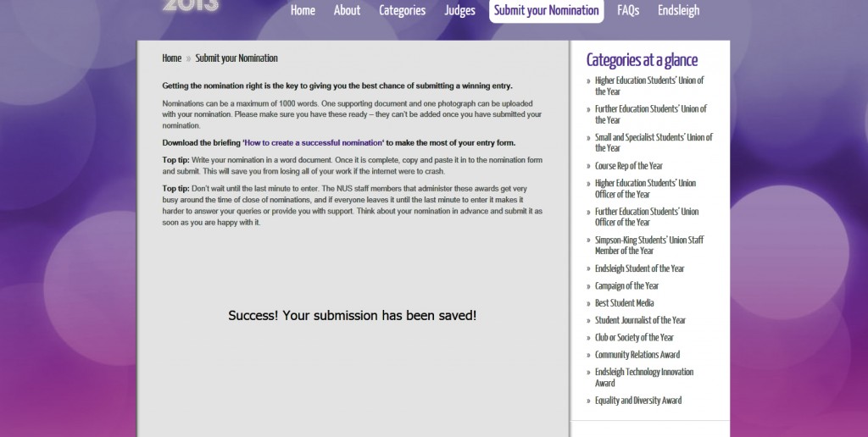View the Judges page

click(x=459, y=10)
